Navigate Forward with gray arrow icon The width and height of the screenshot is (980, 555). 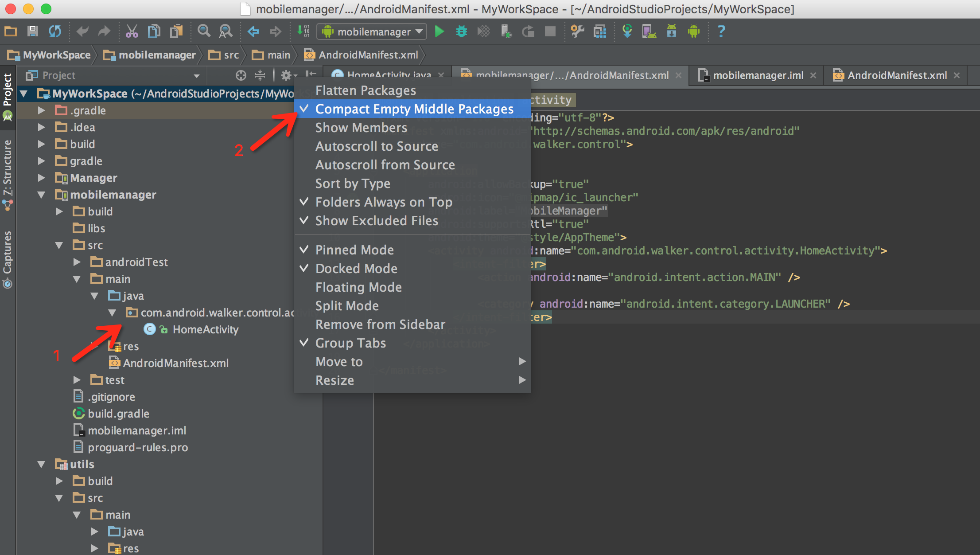[x=276, y=31]
